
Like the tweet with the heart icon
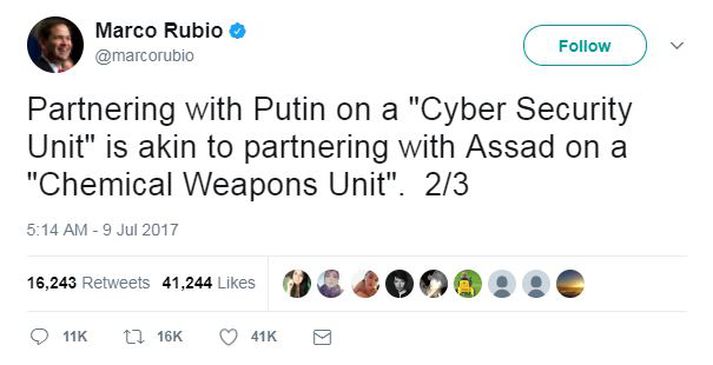[x=228, y=337]
